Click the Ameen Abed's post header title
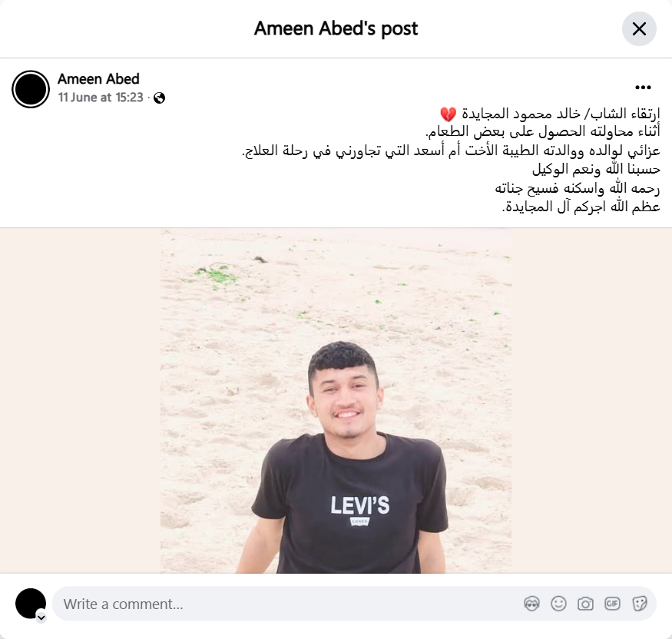 click(336, 28)
